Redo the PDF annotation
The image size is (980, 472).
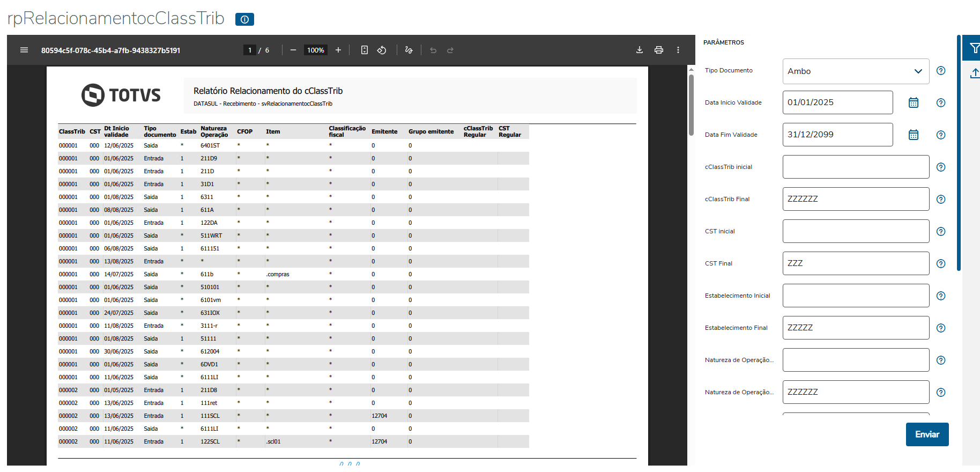[450, 50]
